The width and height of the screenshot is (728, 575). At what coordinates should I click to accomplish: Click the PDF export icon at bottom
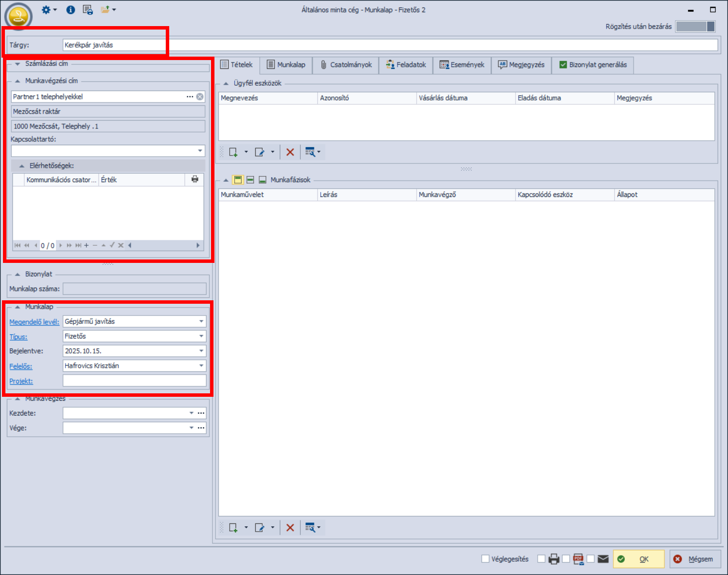coord(578,559)
